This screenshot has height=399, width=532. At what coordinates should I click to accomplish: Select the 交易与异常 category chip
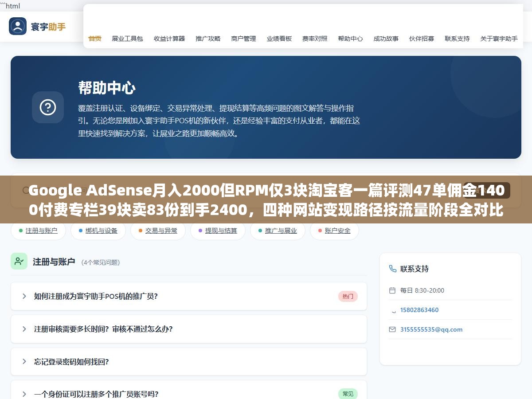(158, 231)
